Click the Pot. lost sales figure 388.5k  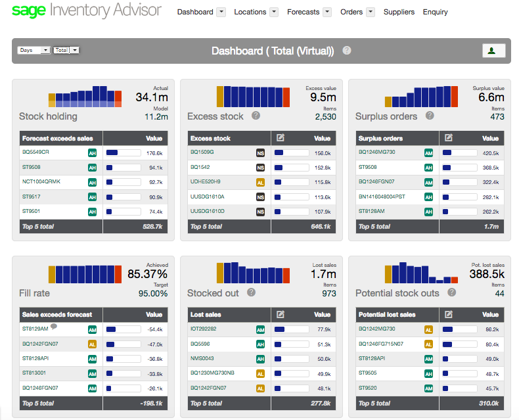pos(487,274)
